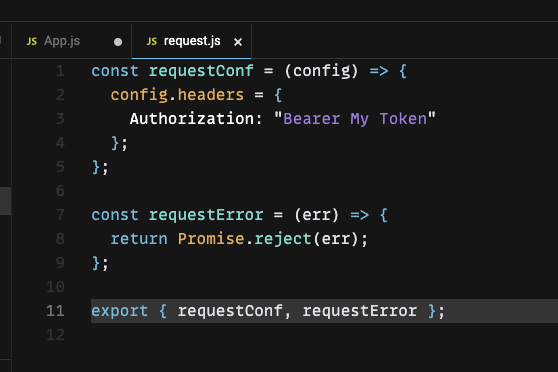The width and height of the screenshot is (558, 372).
Task: Click the JS icon on request.js tab
Action: point(152,42)
